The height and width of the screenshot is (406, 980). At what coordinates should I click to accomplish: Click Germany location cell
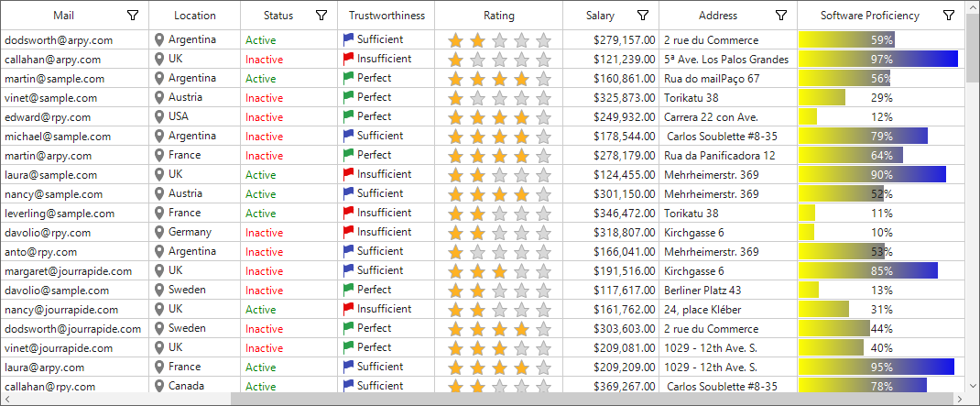(x=195, y=233)
